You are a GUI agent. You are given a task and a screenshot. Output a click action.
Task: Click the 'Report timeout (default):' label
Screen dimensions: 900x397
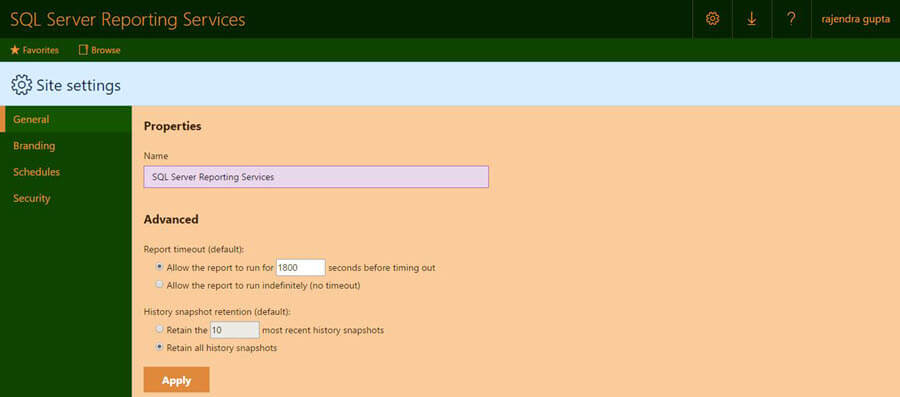point(194,250)
